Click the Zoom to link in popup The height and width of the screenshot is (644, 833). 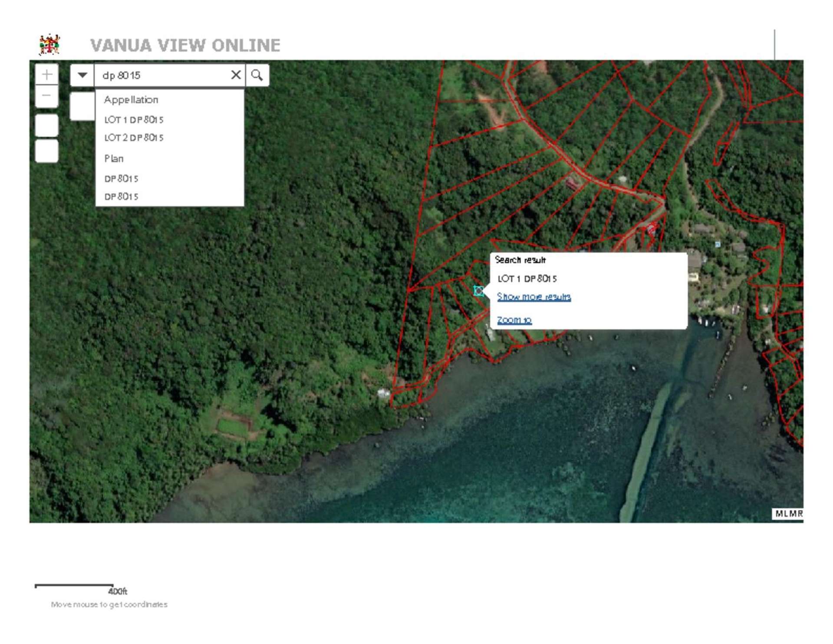click(x=515, y=320)
